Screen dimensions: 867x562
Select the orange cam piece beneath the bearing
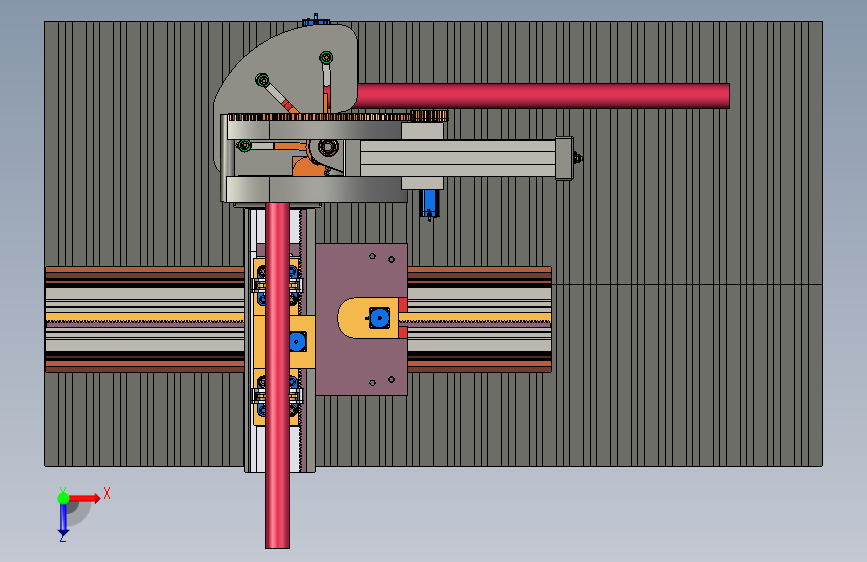(x=307, y=166)
